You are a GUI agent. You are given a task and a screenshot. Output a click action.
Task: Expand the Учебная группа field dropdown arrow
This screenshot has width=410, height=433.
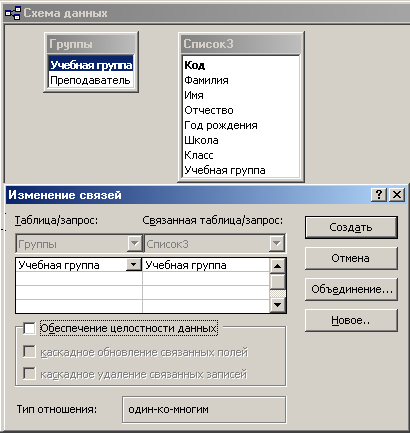point(134,265)
